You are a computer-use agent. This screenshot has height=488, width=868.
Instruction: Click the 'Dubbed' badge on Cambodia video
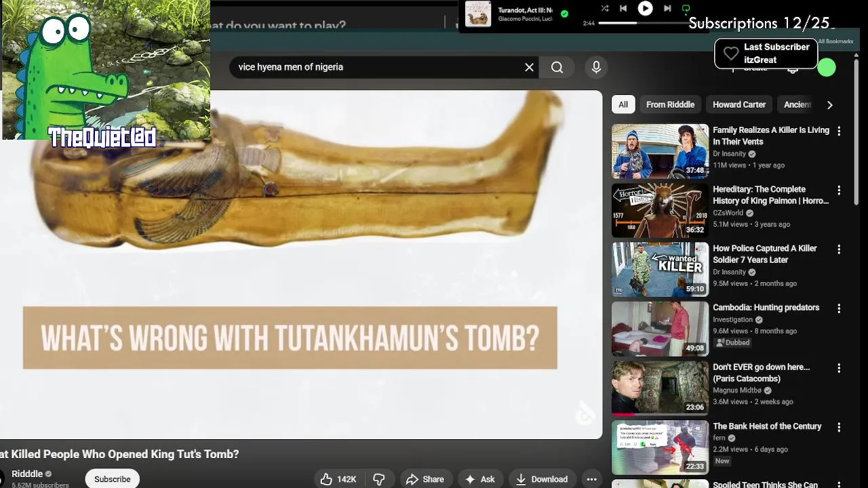[x=732, y=342]
